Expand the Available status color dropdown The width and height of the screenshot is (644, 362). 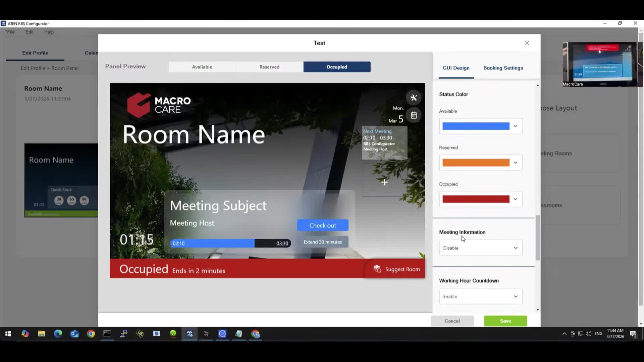click(515, 126)
